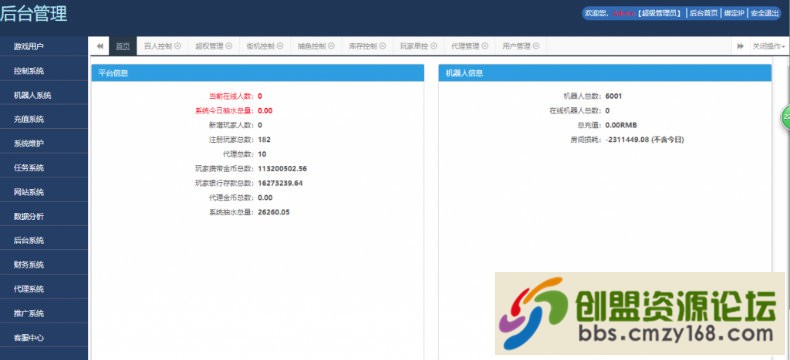Switch to the 超权管理 tab
Screen dimensions: 790x360
pos(210,46)
